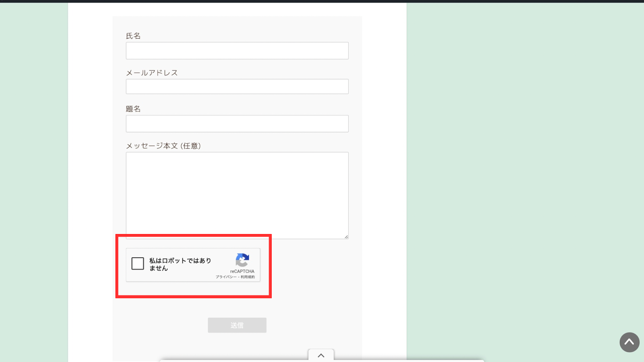644x362 pixels.
Task: Click the white collapsed bar at page bottom
Action: [x=402, y=361]
